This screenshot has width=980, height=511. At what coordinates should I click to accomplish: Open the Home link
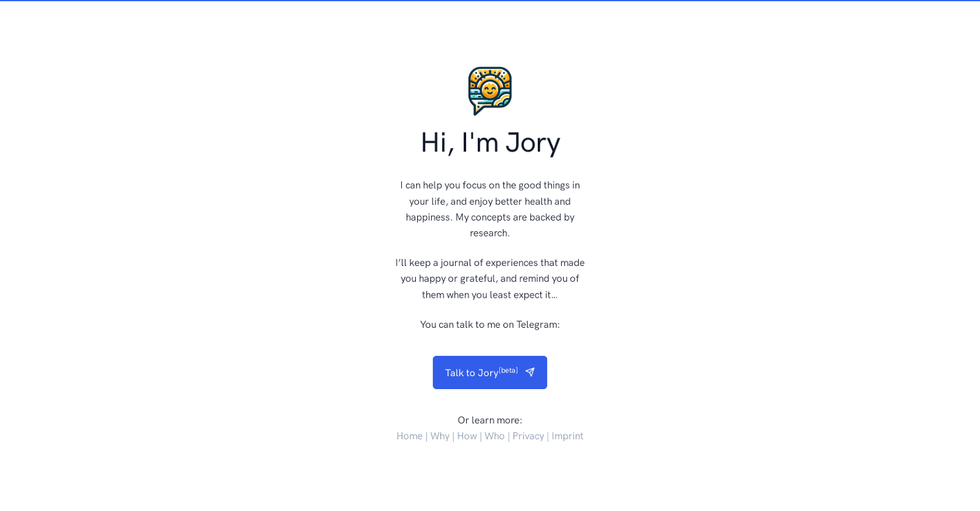[409, 436]
